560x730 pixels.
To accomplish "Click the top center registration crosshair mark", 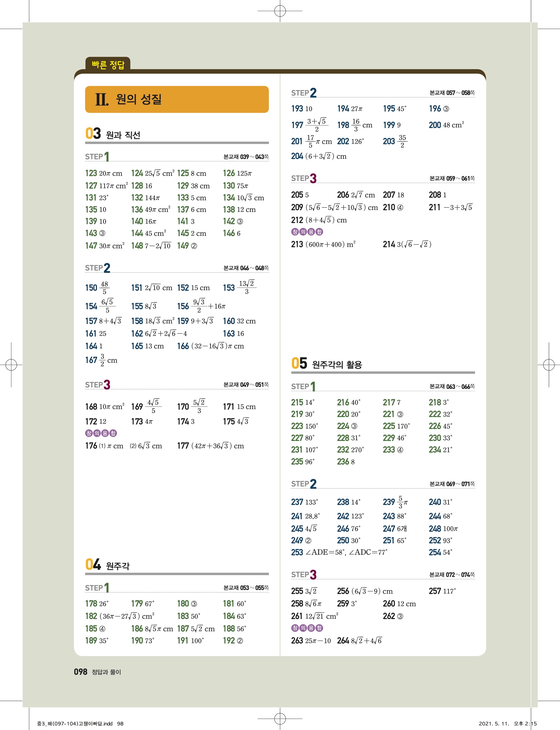I will click(280, 11).
